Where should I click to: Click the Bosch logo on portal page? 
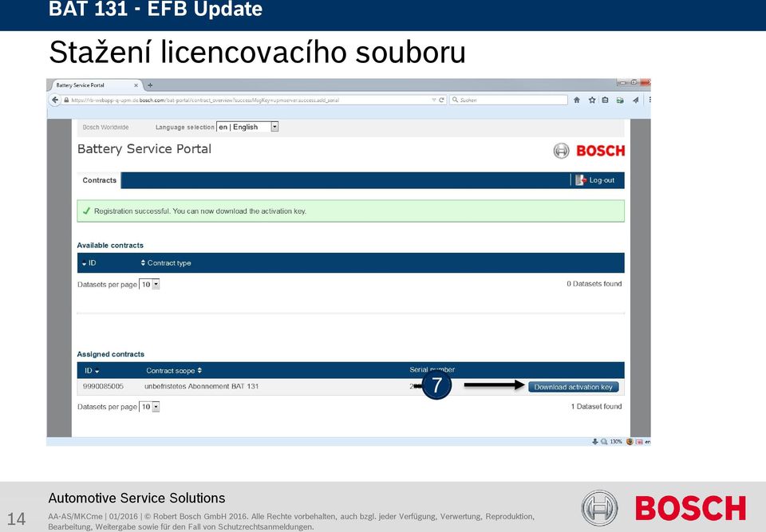pyautogui.click(x=589, y=151)
